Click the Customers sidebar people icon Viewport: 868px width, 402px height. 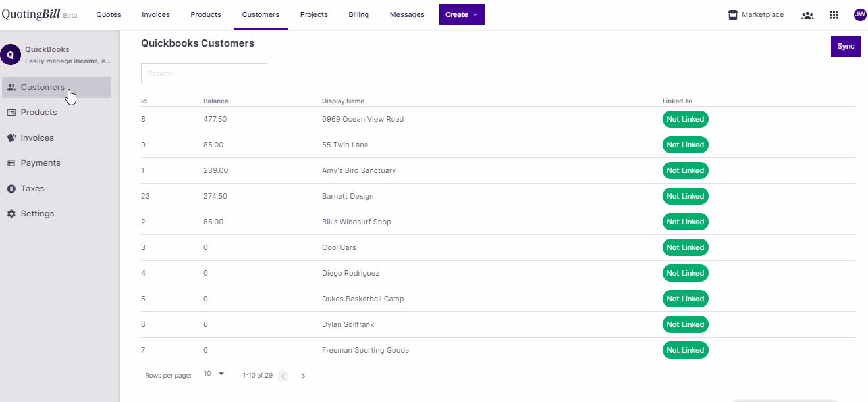pos(11,87)
